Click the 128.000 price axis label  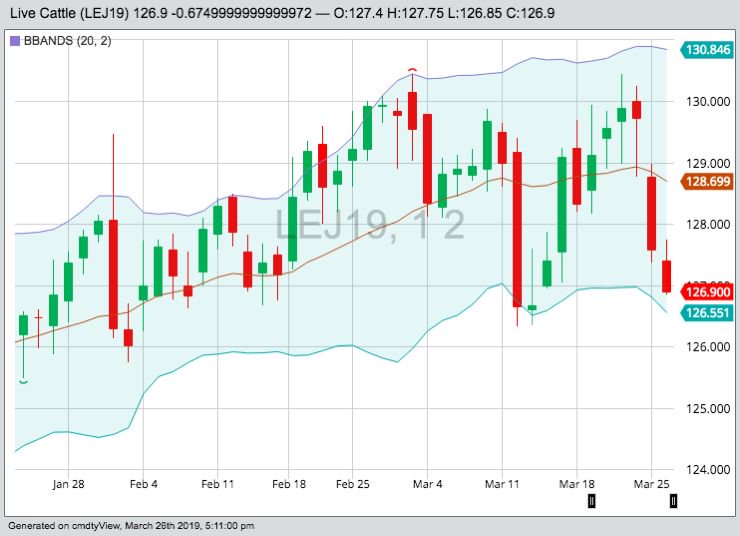[x=707, y=225]
